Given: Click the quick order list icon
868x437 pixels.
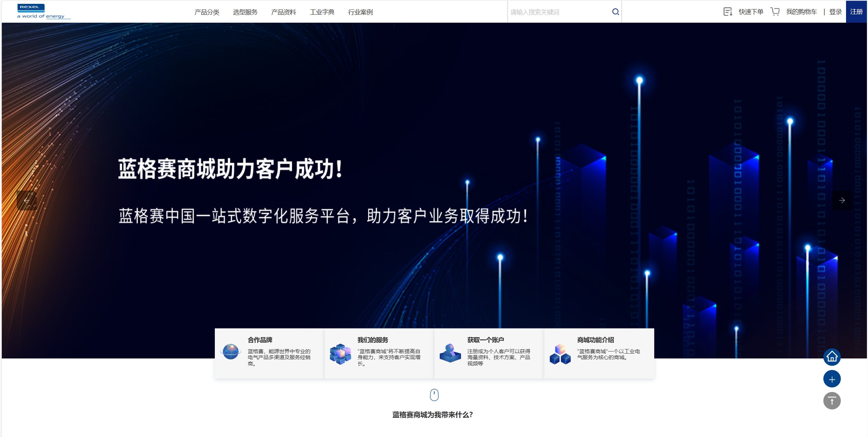Looking at the screenshot, I should (x=727, y=12).
